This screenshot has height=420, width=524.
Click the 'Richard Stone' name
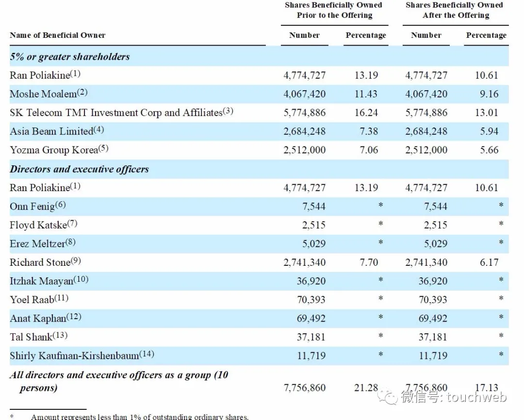click(x=45, y=262)
